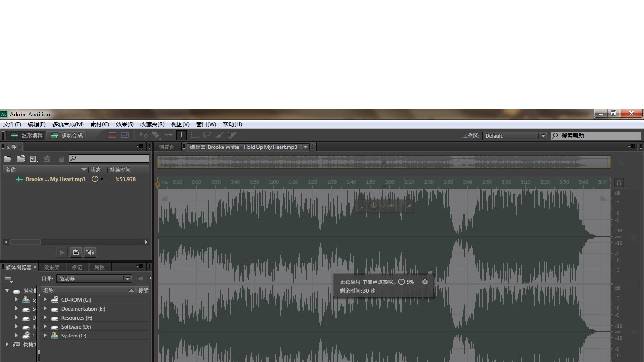Click the amplitude adjust knob on waveform HUD
This screenshot has height=362, width=644.
(373, 206)
